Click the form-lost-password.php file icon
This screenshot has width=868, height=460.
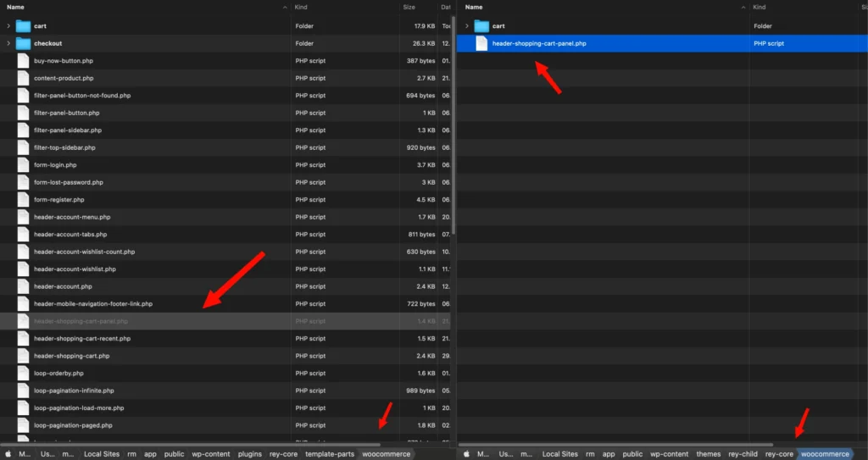tap(23, 182)
